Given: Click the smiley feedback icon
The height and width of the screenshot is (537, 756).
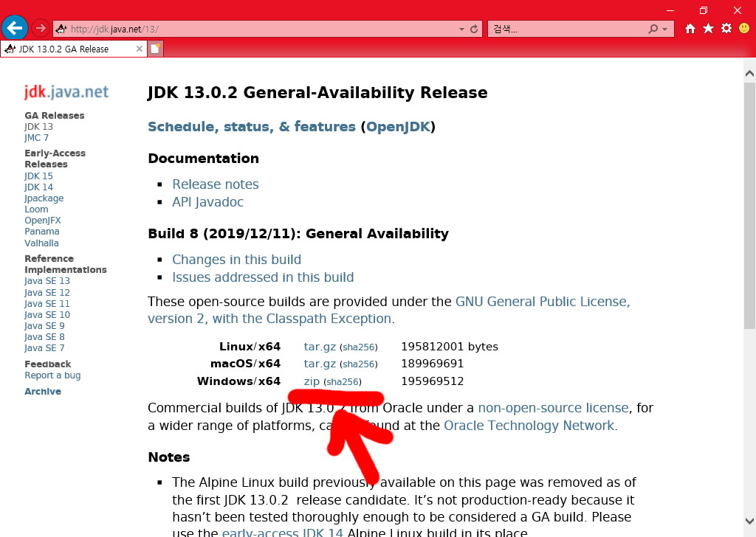Looking at the screenshot, I should [744, 29].
